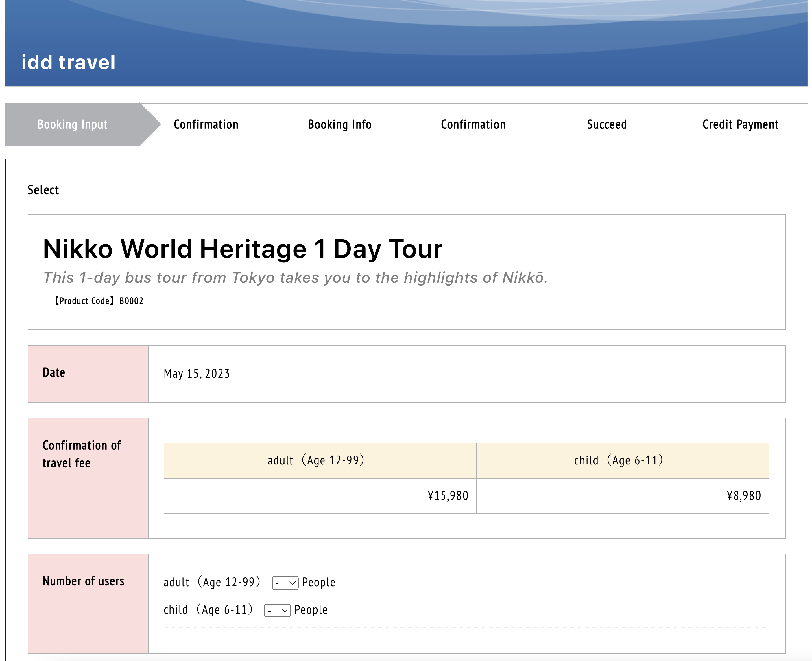Click the Product Code B0002 text
The width and height of the screenshot is (812, 661).
pyautogui.click(x=99, y=301)
